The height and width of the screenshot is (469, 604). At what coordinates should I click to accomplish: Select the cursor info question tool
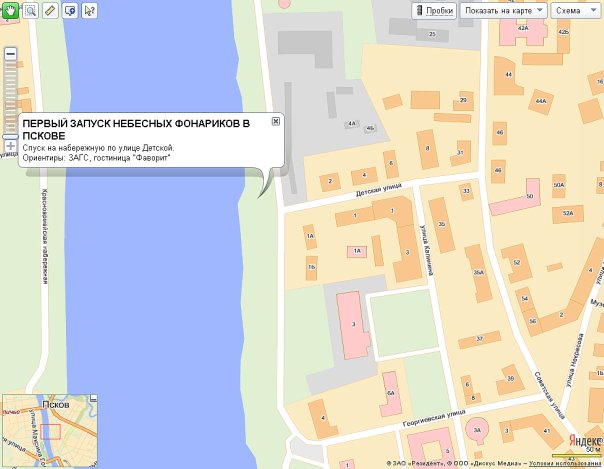90,10
